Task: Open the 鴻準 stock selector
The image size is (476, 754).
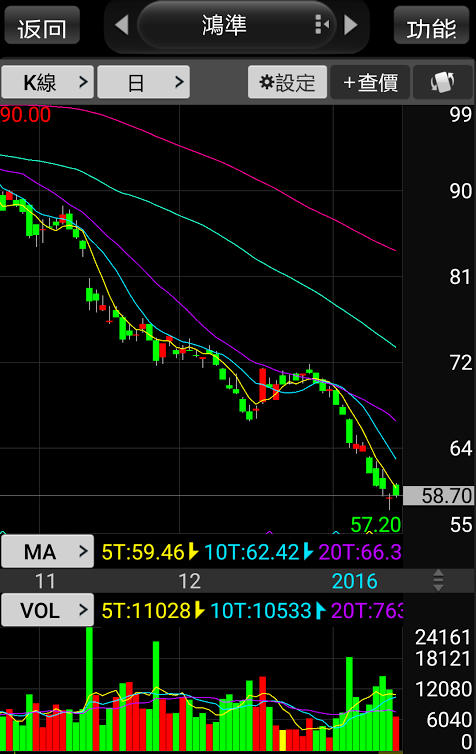Action: point(236,25)
